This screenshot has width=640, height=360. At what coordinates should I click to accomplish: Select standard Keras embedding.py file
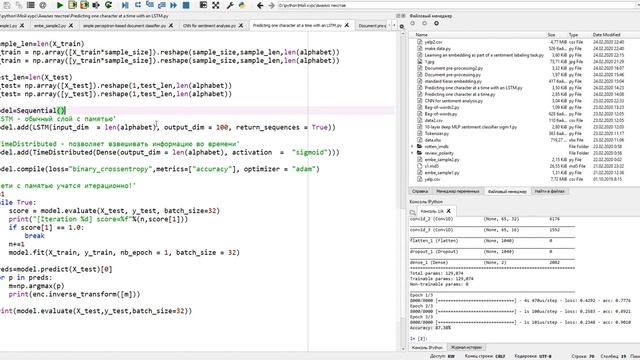[x=453, y=81]
